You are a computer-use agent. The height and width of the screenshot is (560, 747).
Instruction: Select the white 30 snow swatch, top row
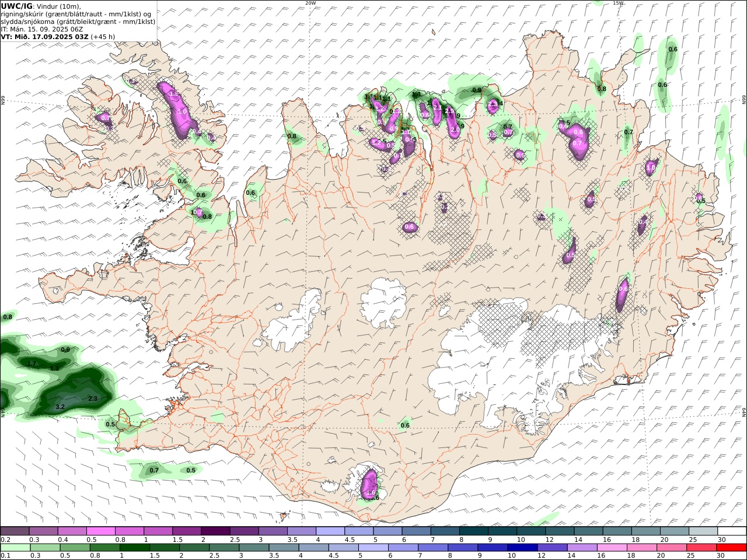pyautogui.click(x=732, y=531)
